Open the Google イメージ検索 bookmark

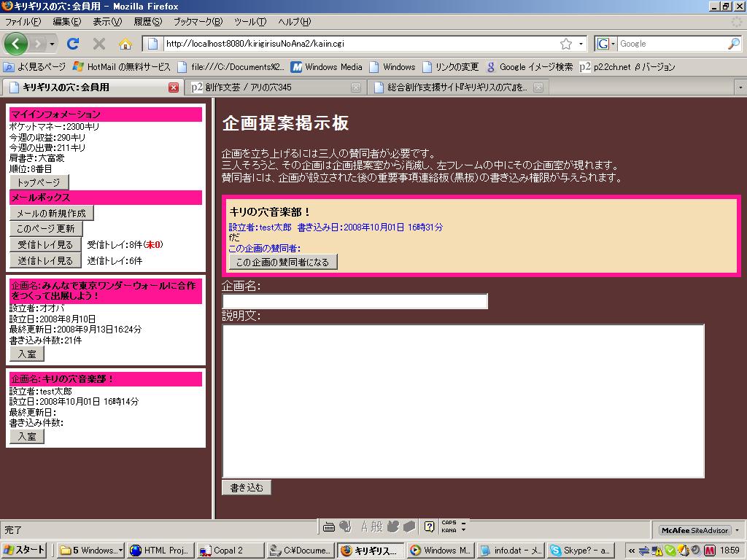click(x=530, y=67)
